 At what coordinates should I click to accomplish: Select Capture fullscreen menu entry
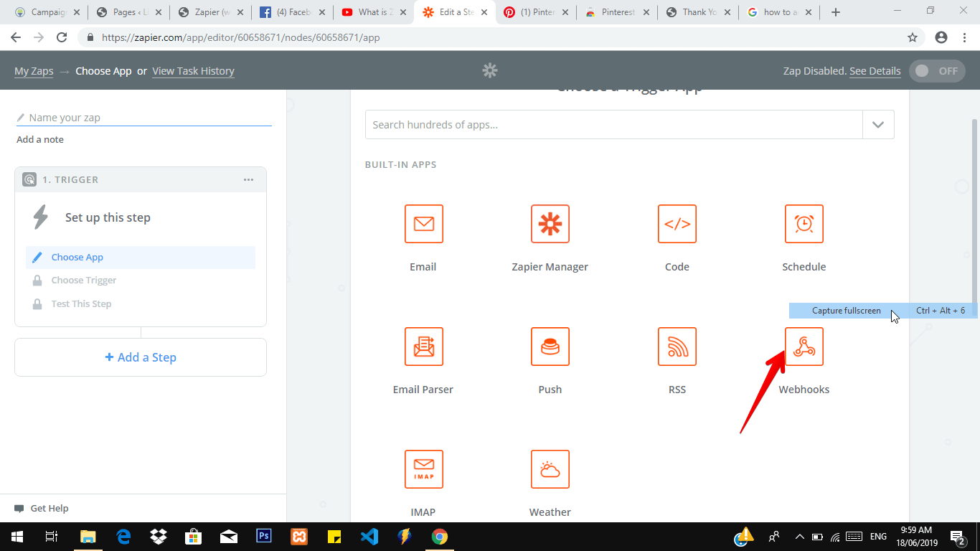(x=883, y=311)
